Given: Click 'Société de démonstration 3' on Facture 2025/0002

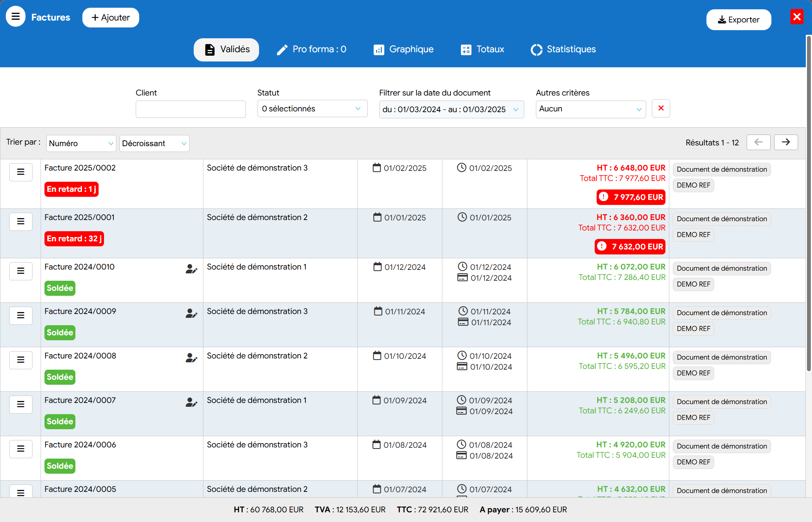Looking at the screenshot, I should pos(257,168).
